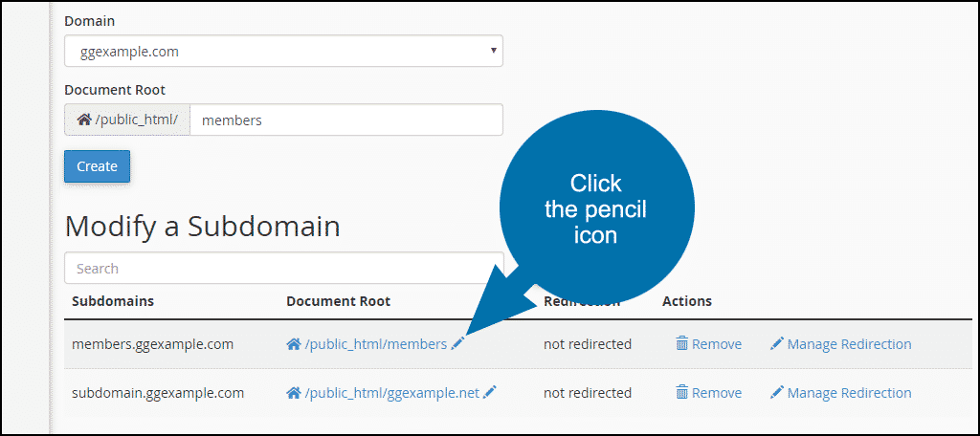Click Remove link for members.ggexample.com
The height and width of the screenshot is (436, 980).
click(717, 344)
